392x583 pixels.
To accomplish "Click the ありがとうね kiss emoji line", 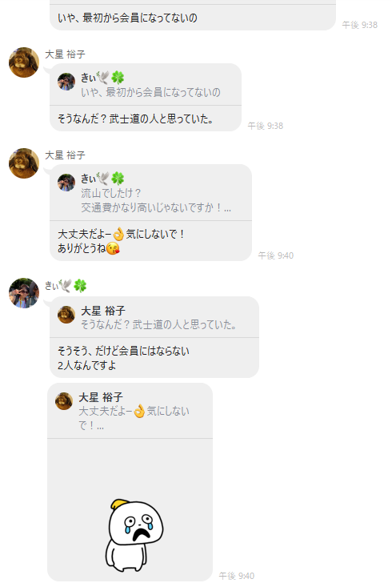I will coord(89,248).
